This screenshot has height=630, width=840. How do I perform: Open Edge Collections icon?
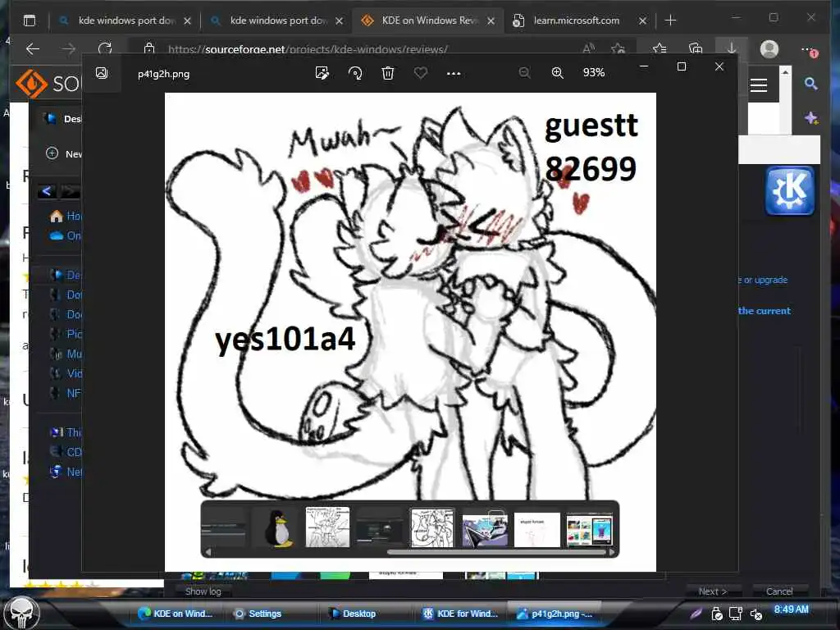[696, 48]
